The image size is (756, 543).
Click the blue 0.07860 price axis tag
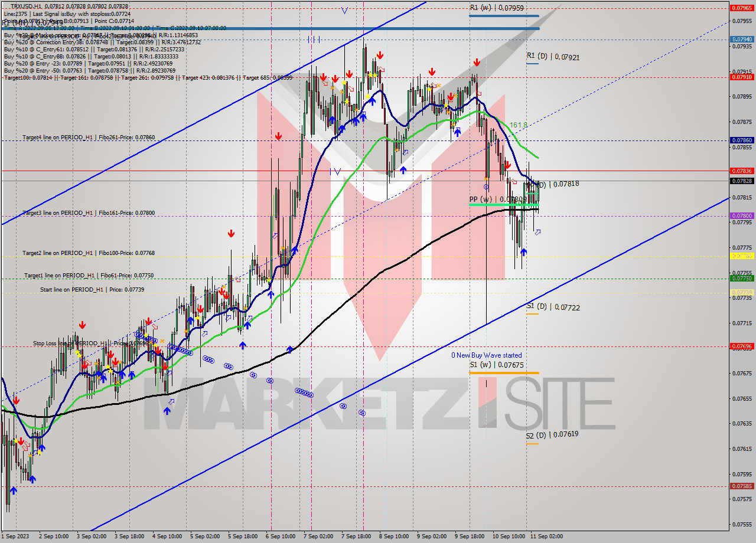pyautogui.click(x=742, y=140)
